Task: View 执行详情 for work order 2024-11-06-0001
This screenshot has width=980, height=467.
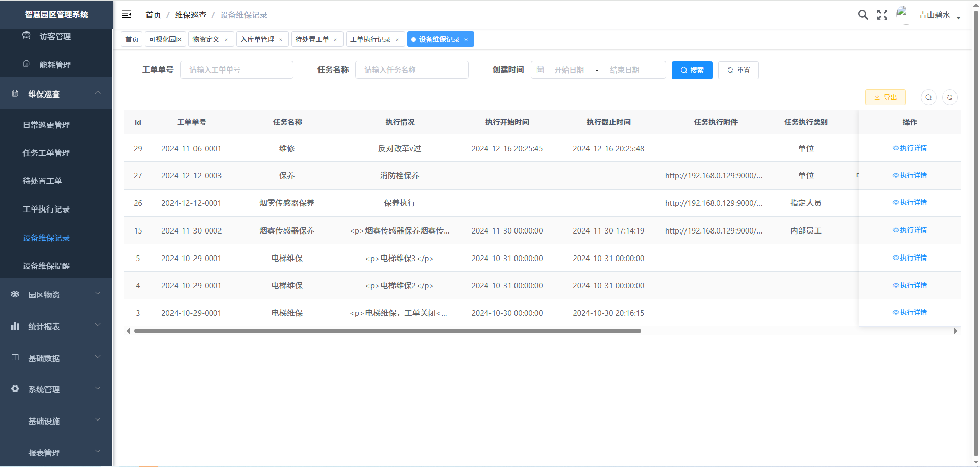Action: pos(910,148)
